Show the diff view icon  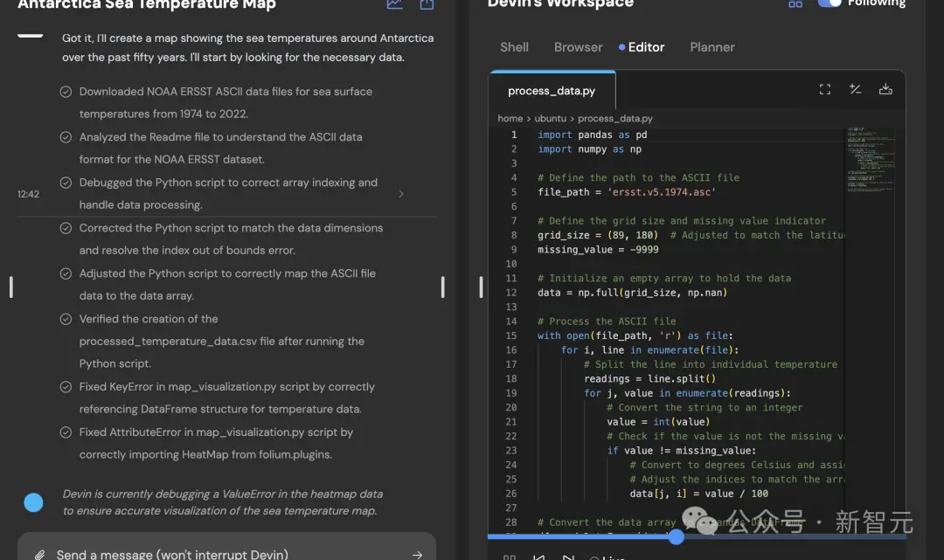coord(855,89)
